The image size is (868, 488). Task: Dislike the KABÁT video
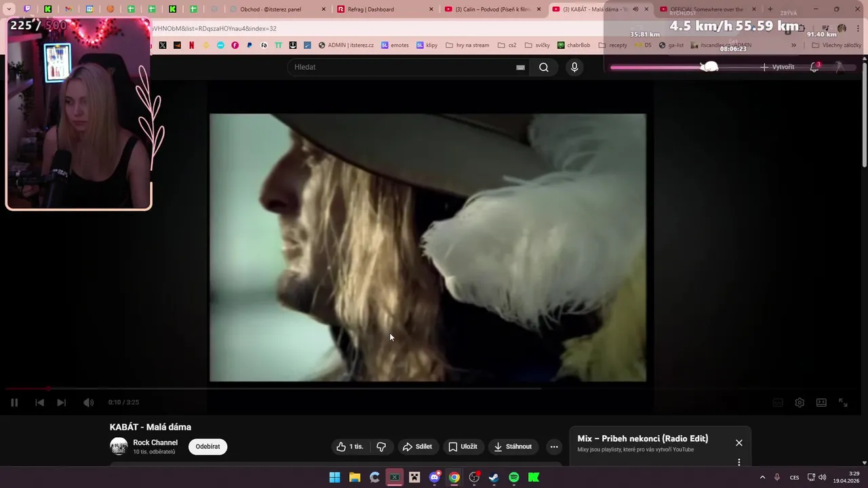tap(381, 447)
